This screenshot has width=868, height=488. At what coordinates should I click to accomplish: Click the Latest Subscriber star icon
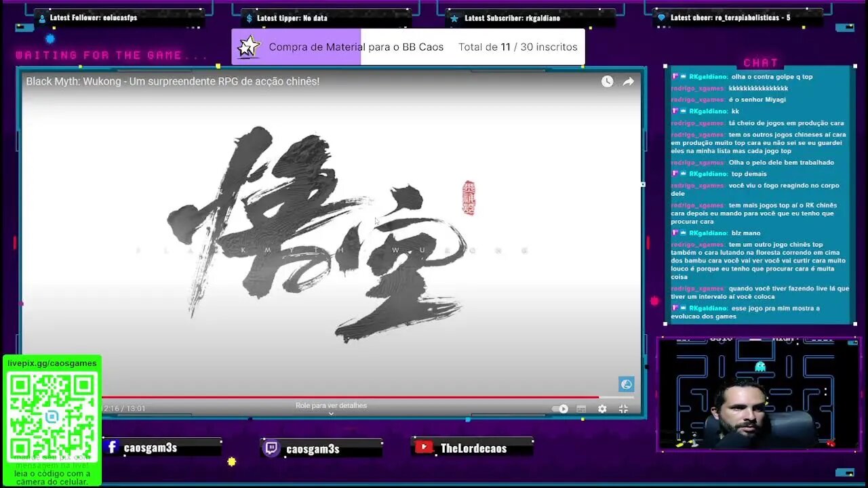[454, 18]
